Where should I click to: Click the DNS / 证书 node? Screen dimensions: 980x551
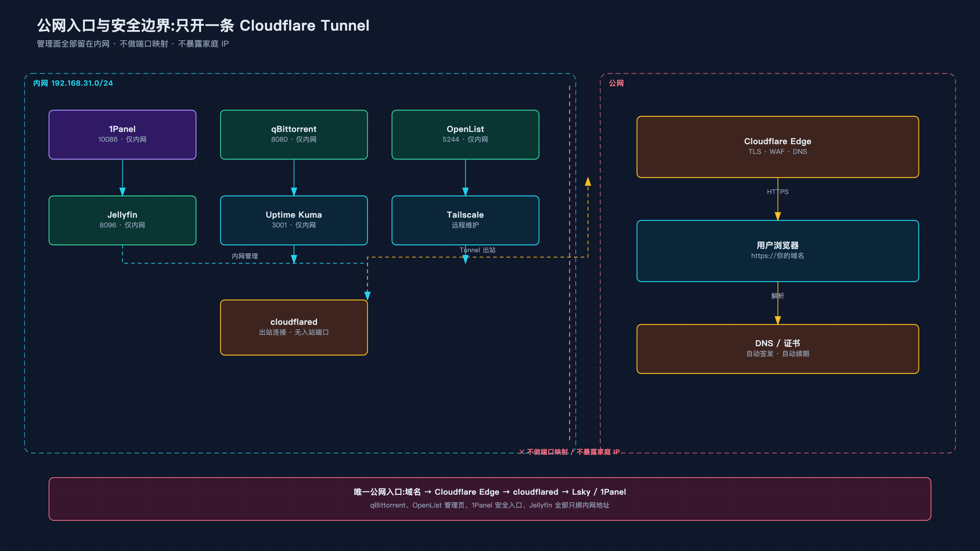click(x=778, y=349)
